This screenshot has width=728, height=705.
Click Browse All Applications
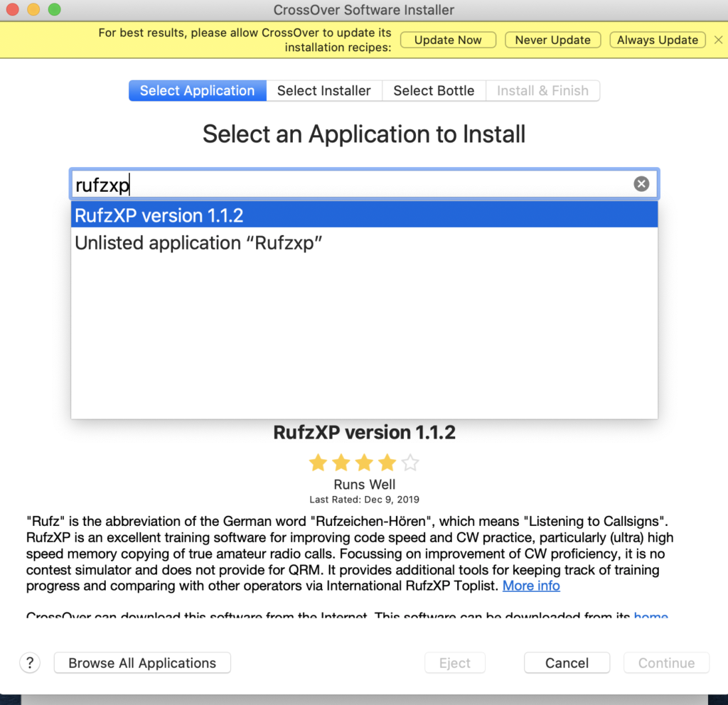tap(142, 663)
